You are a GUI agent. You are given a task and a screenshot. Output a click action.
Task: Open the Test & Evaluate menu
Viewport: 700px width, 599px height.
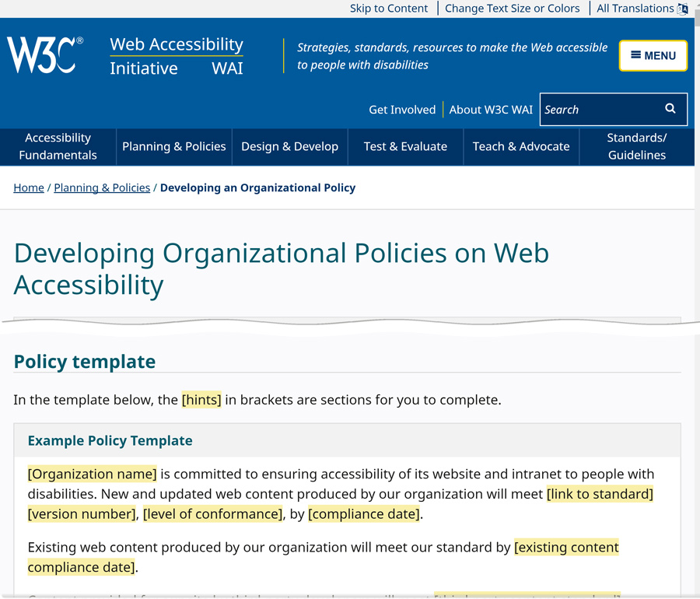[405, 146]
